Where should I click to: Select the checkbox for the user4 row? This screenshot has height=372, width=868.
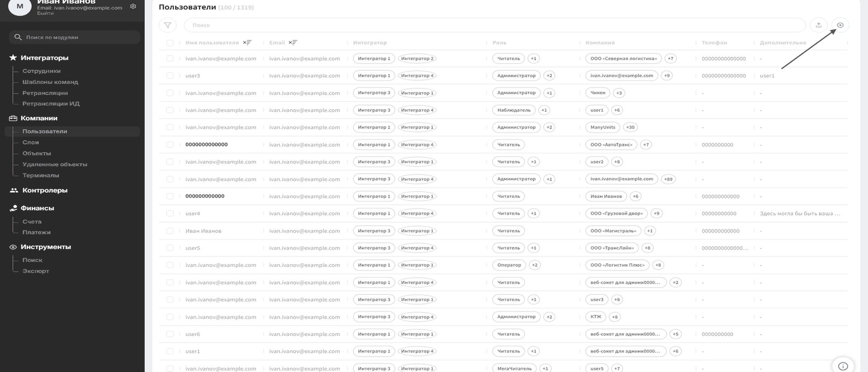tap(170, 213)
